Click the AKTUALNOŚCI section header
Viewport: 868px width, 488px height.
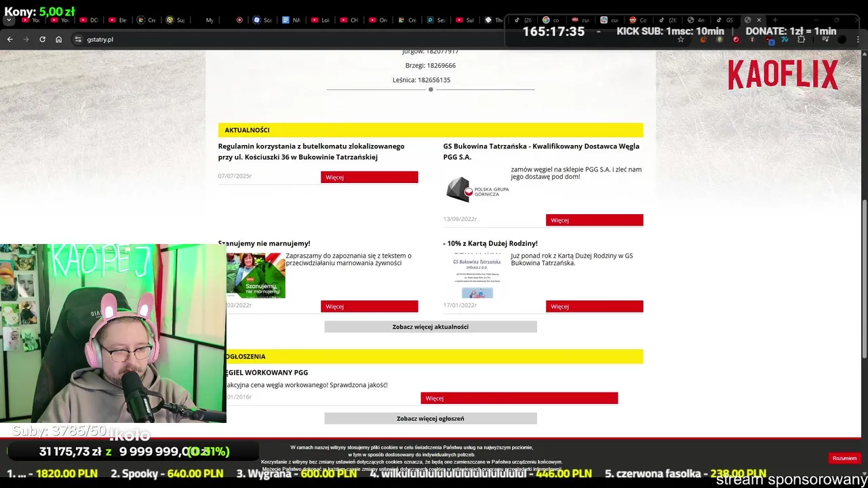(x=431, y=130)
